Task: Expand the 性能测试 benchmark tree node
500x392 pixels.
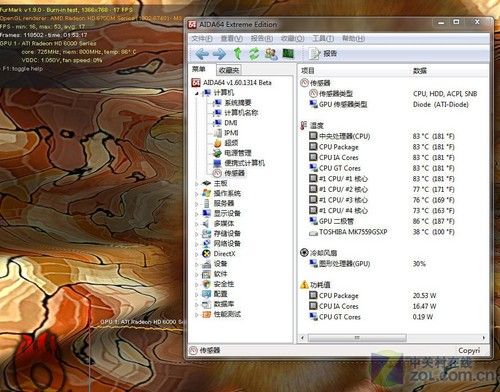Action: [x=197, y=314]
